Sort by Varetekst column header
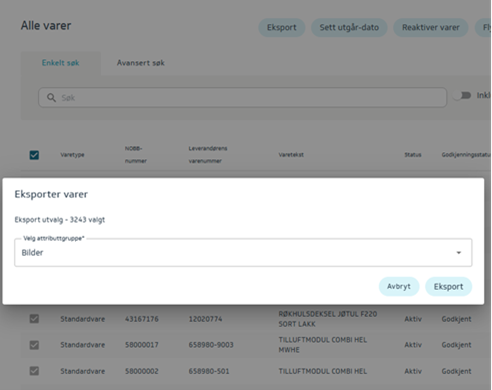 coord(291,155)
